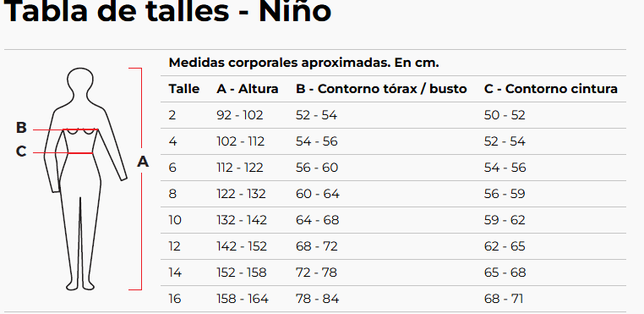Select height value 142 - 152
The image size is (644, 314).
(x=242, y=246)
